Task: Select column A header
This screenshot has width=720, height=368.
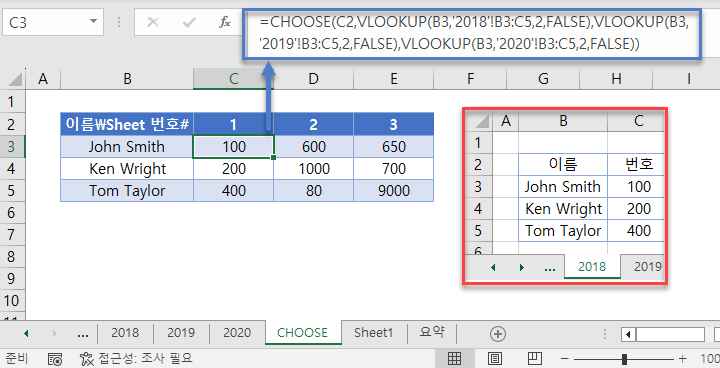Action: [43, 79]
